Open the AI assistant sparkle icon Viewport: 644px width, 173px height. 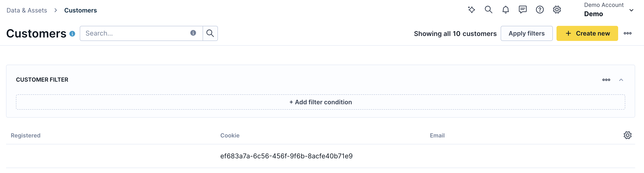pyautogui.click(x=472, y=10)
